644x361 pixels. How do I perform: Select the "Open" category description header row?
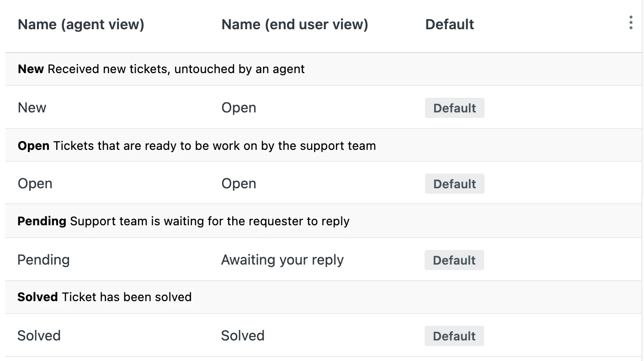tap(197, 146)
